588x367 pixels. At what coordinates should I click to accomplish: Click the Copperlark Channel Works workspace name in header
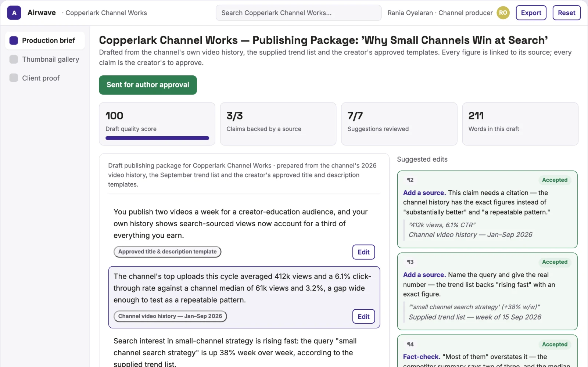[x=106, y=13]
